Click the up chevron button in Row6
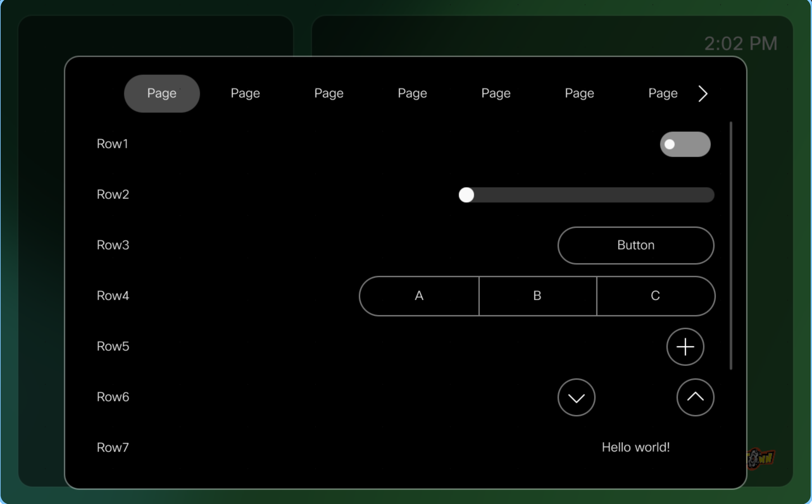The image size is (812, 504). [x=695, y=397]
